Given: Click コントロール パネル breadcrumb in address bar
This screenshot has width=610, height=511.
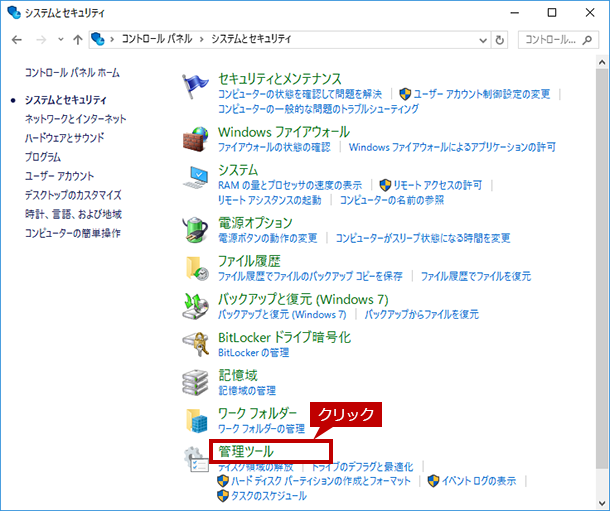Looking at the screenshot, I should coord(157,39).
